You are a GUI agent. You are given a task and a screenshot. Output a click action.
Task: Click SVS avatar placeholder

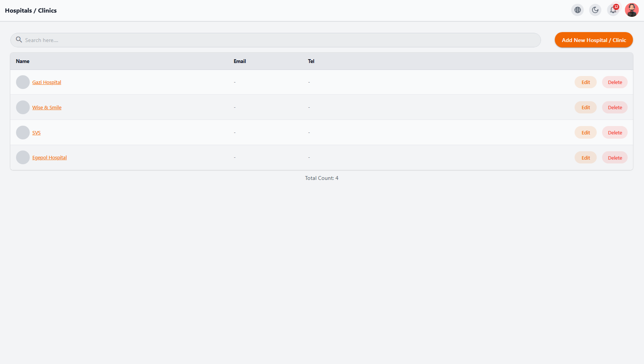coord(23,133)
